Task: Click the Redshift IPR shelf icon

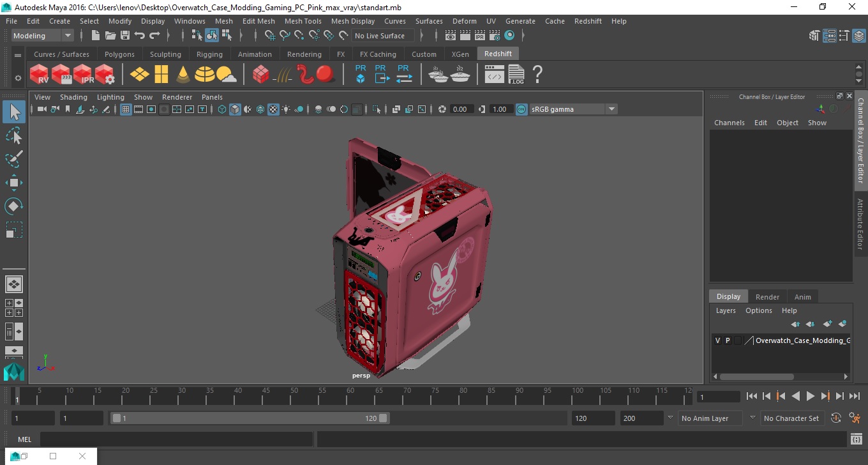Action: tap(83, 75)
